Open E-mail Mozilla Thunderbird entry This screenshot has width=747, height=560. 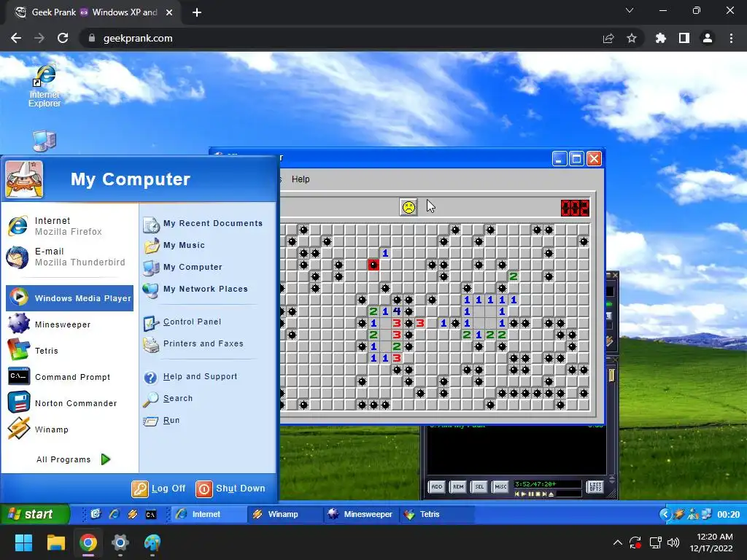[69, 257]
